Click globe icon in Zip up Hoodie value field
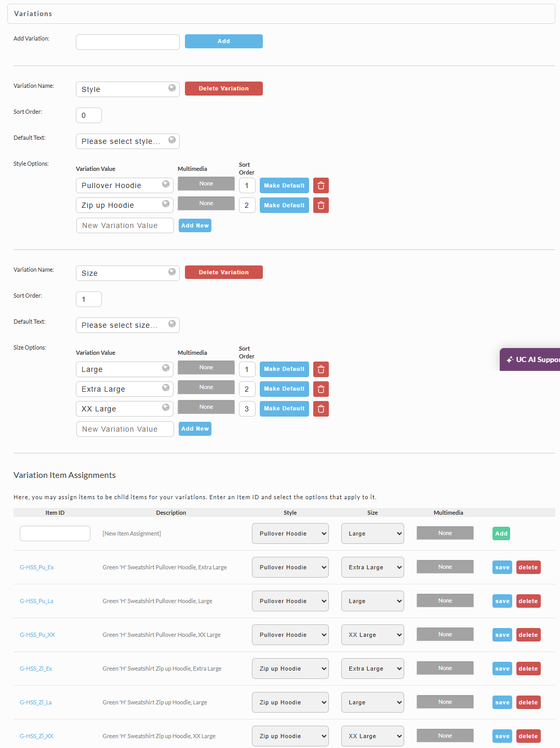The width and height of the screenshot is (560, 748). pos(166,204)
